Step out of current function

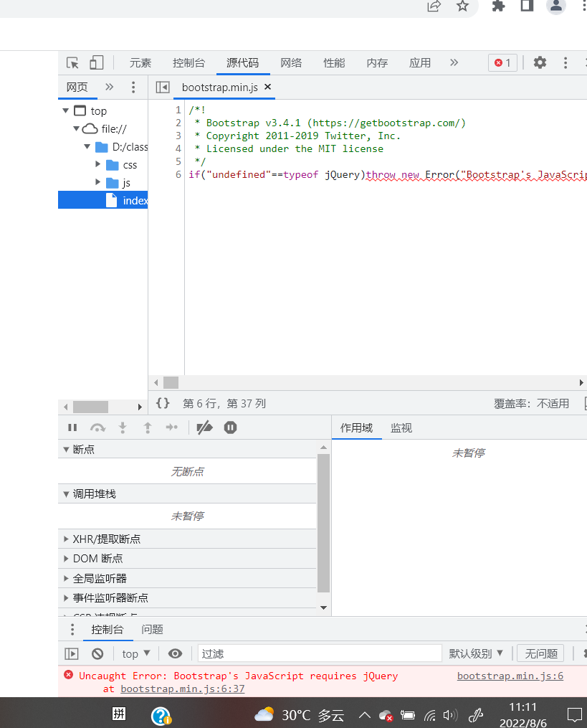(x=148, y=427)
